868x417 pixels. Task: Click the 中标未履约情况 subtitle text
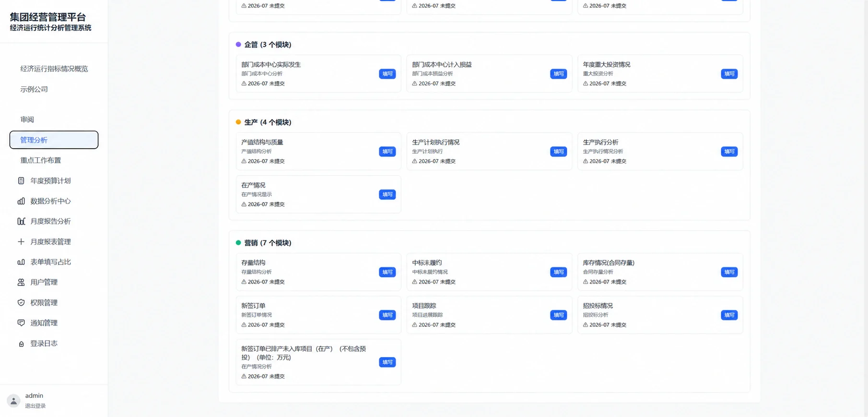(x=430, y=272)
